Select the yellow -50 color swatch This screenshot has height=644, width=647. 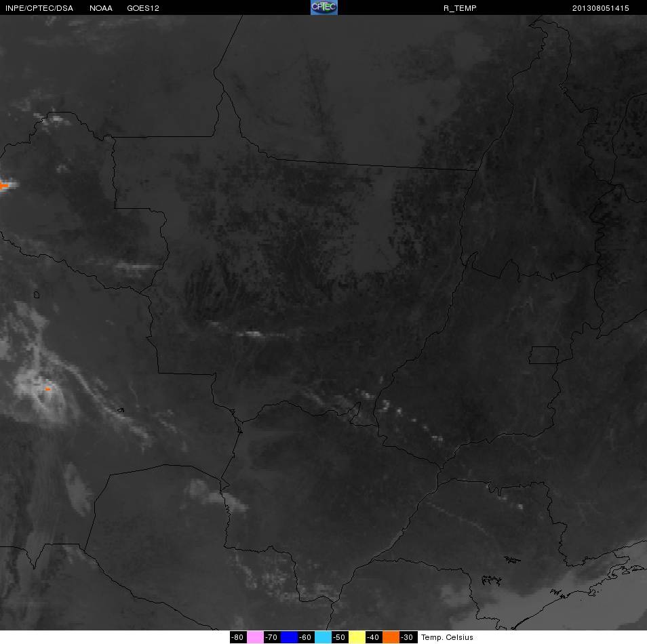pos(357,637)
